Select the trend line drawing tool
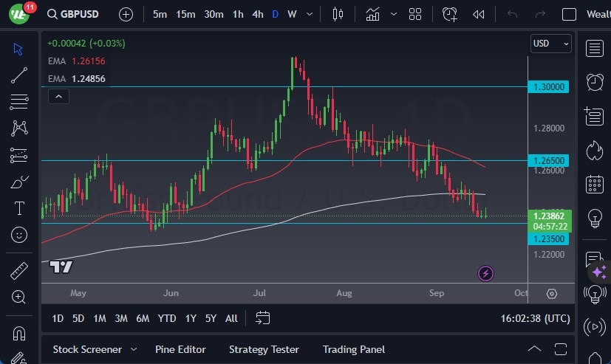This screenshot has width=611, height=364. pos(19,75)
